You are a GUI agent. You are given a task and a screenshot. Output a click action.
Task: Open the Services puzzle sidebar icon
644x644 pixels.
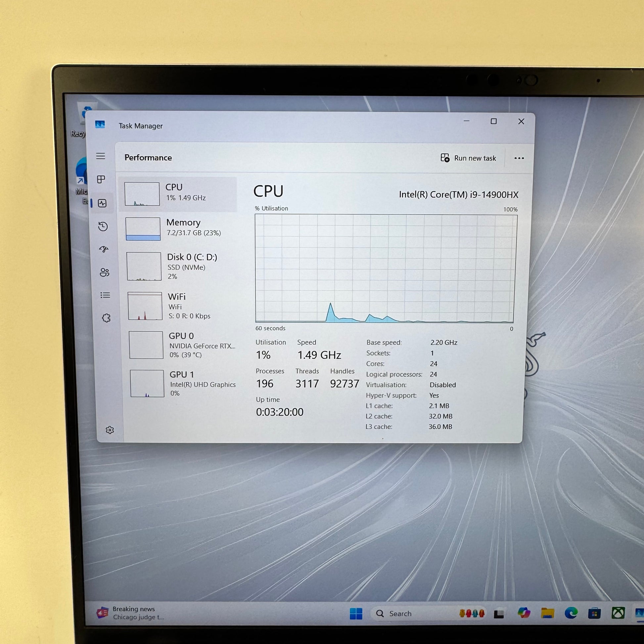[106, 318]
